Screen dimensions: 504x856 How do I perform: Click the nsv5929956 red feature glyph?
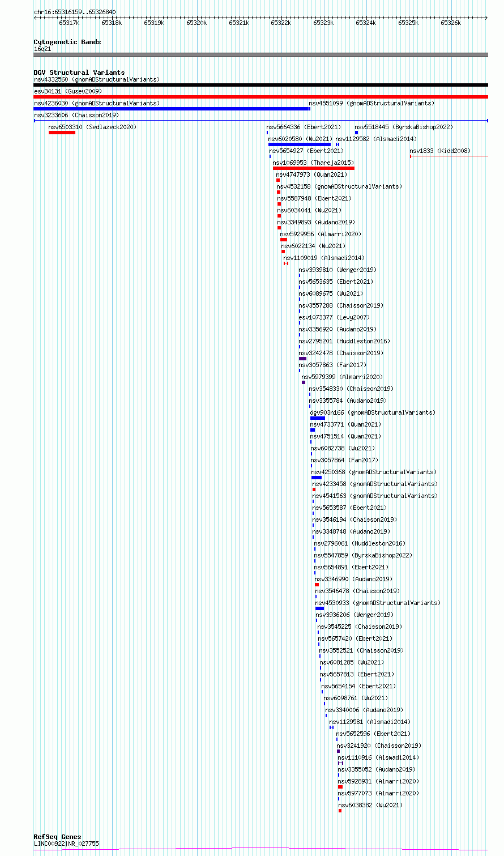click(x=284, y=240)
